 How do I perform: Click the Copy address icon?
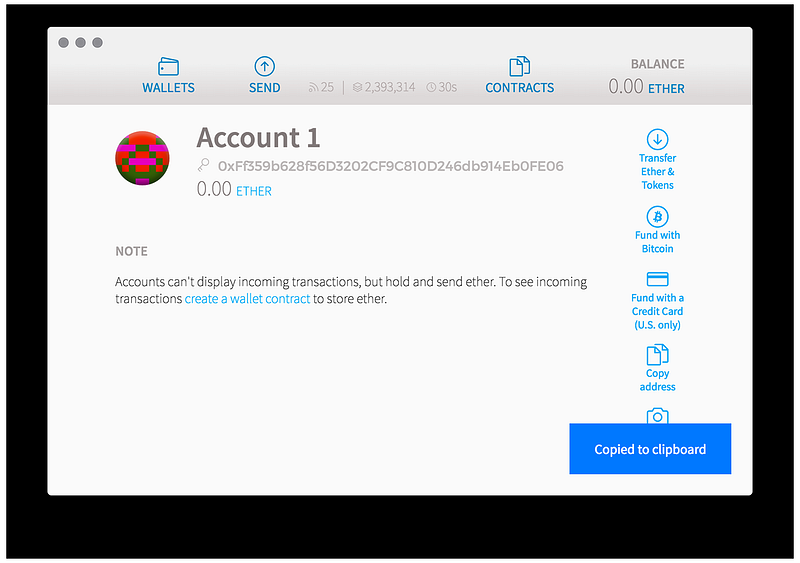point(657,355)
